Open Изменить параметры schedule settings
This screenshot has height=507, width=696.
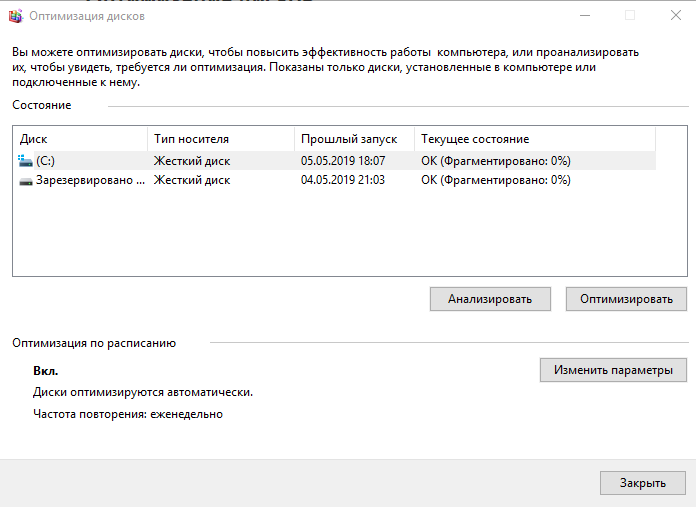coord(613,370)
